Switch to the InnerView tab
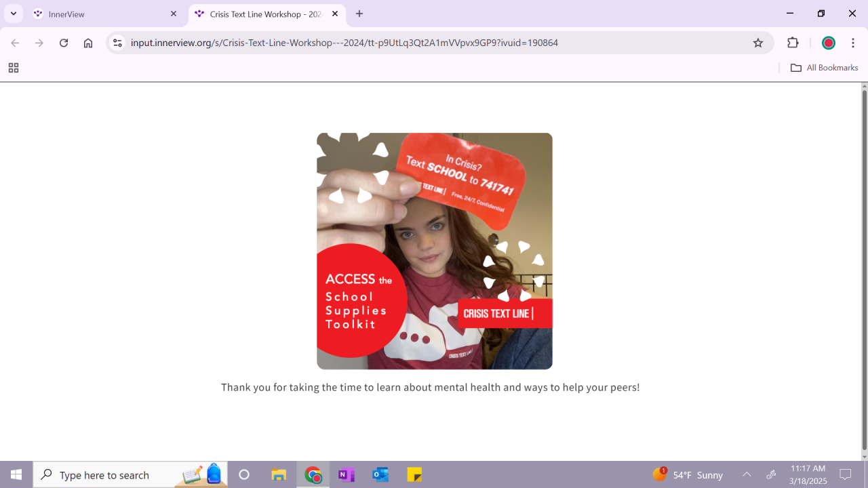Screen dimensions: 868x488 [x=106, y=14]
